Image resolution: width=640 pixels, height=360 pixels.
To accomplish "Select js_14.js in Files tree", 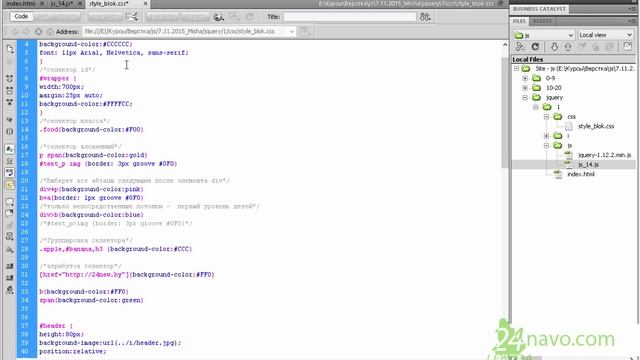I will point(588,164).
